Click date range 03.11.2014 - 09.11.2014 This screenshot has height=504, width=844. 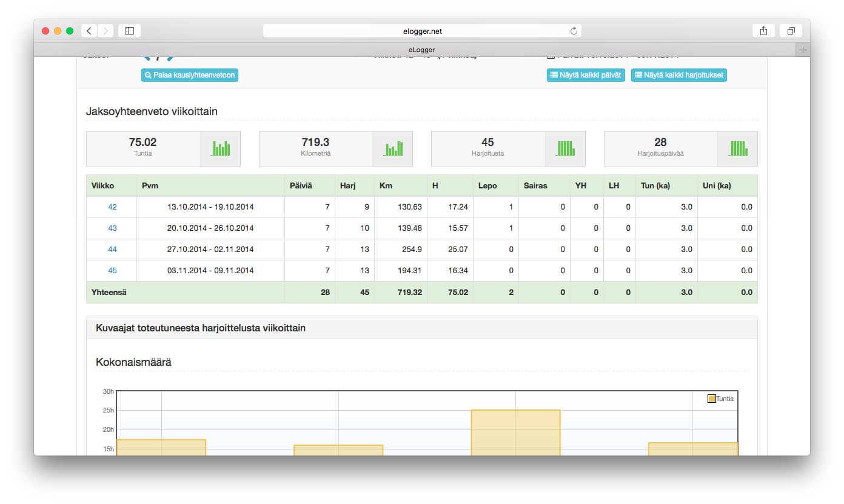[210, 271]
